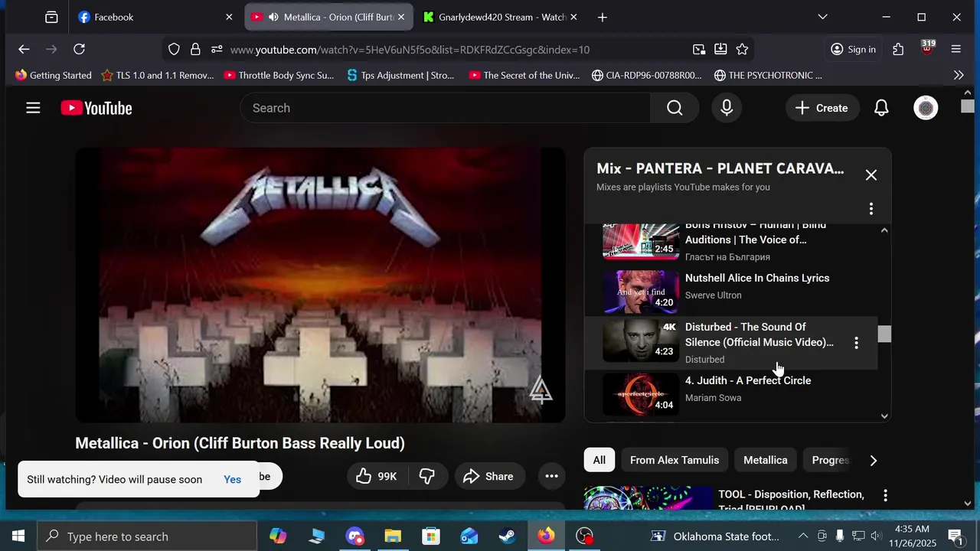Open the account avatar menu
This screenshot has width=980, height=551.
coord(926,108)
